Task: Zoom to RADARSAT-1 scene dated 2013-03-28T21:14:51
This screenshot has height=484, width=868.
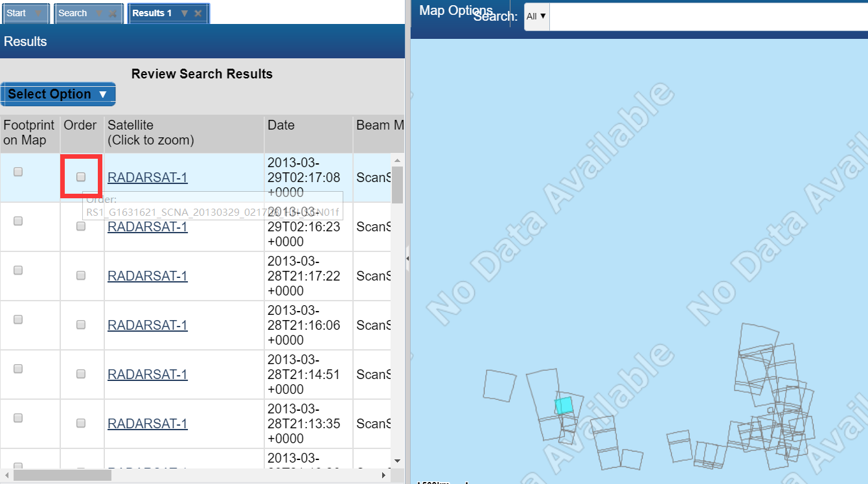Action: (148, 375)
